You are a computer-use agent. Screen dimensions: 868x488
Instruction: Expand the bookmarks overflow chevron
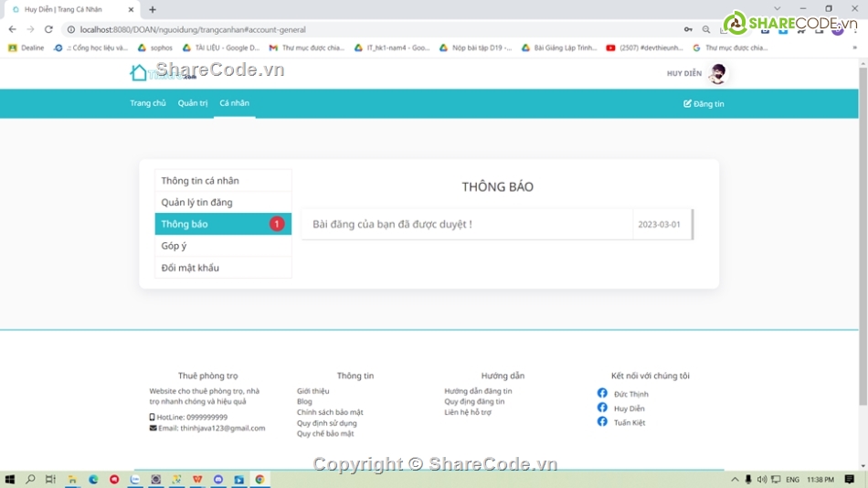point(854,48)
